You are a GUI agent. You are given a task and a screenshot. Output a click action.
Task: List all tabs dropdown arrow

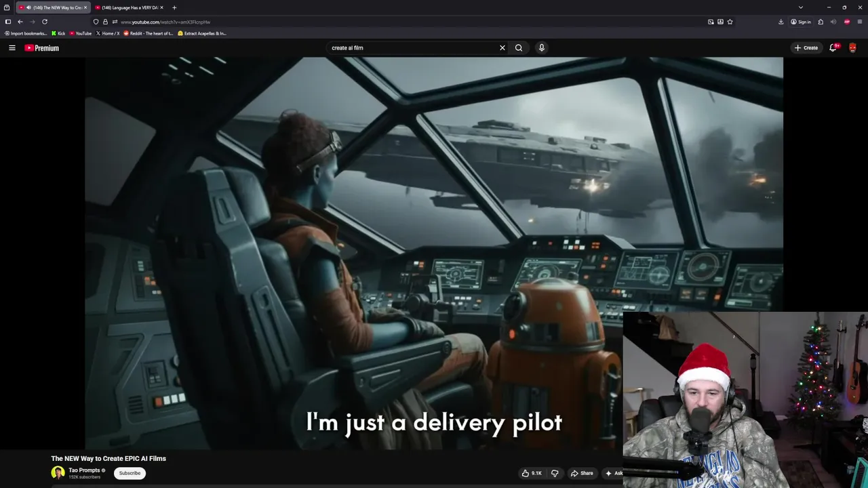click(801, 7)
